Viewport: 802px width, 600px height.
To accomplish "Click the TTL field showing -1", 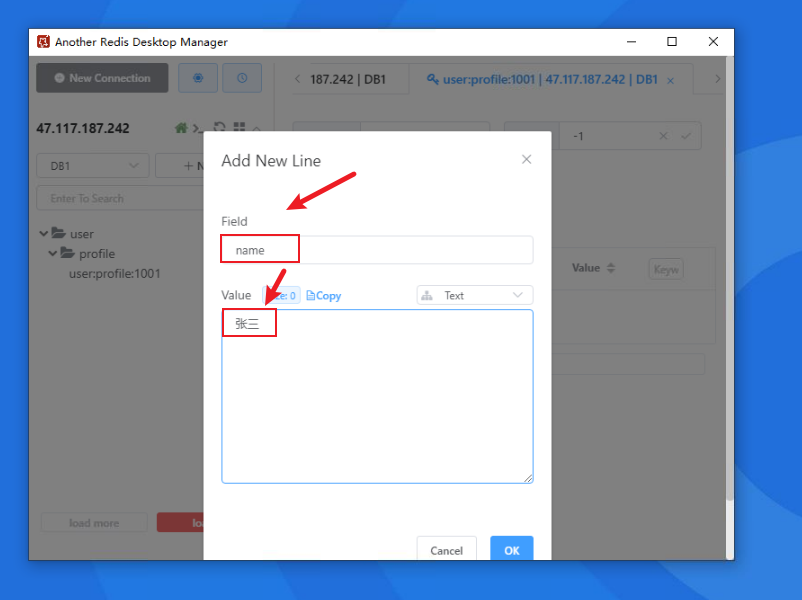I will (611, 136).
